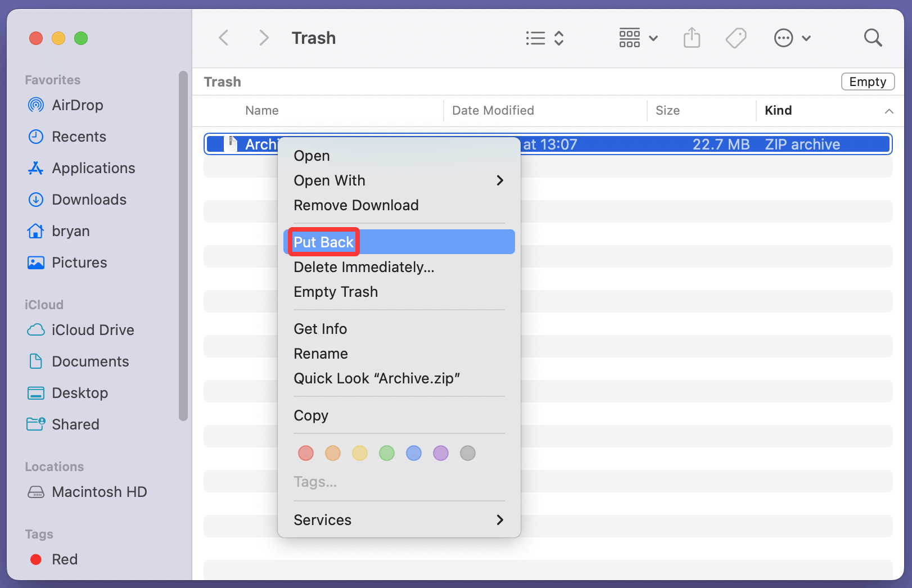Click the tag icon in the toolbar
Image resolution: width=912 pixels, height=588 pixels.
pos(735,38)
